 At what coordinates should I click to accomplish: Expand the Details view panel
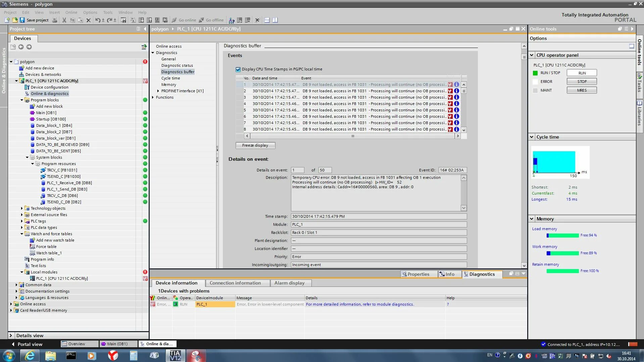11,335
